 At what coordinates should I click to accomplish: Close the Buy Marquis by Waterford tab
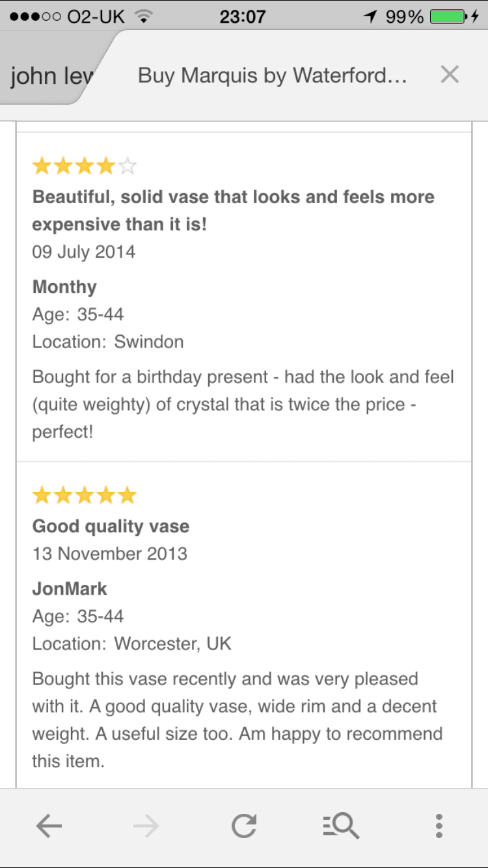tap(450, 75)
